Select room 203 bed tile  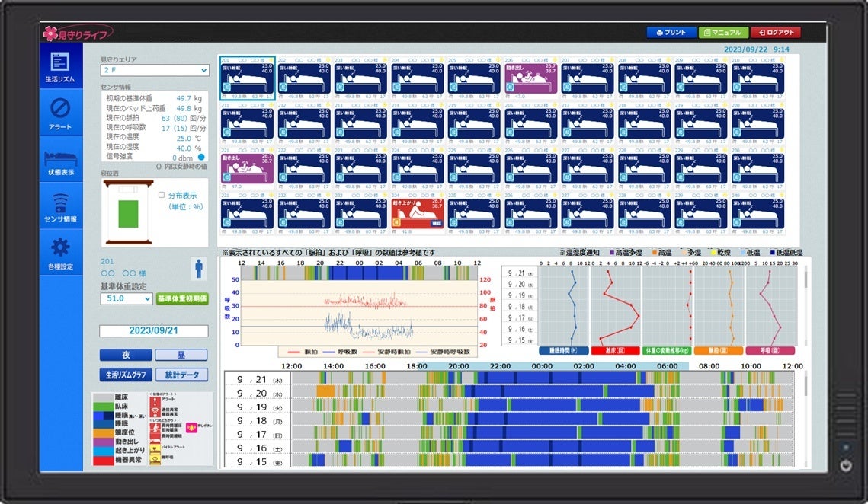point(360,78)
